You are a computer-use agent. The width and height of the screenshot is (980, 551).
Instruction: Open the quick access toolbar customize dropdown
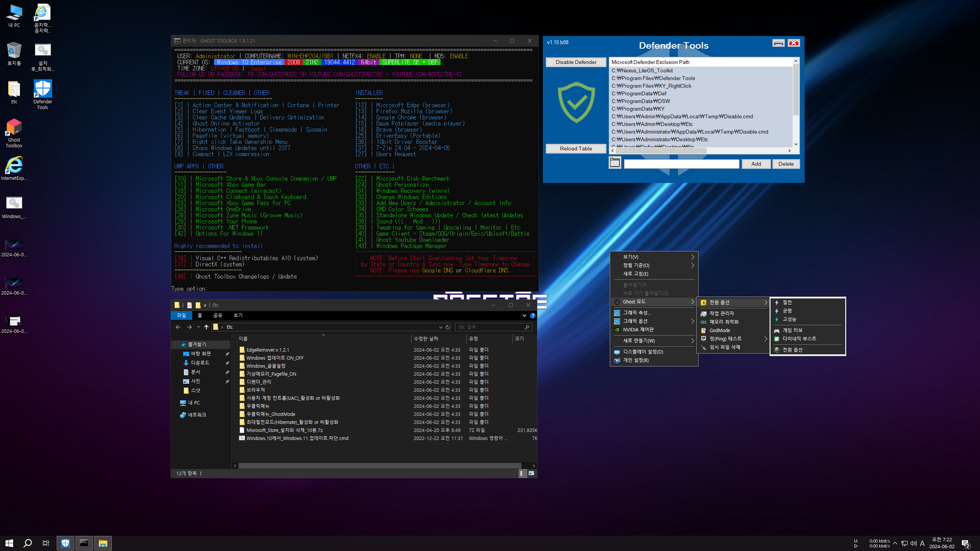[x=205, y=306]
